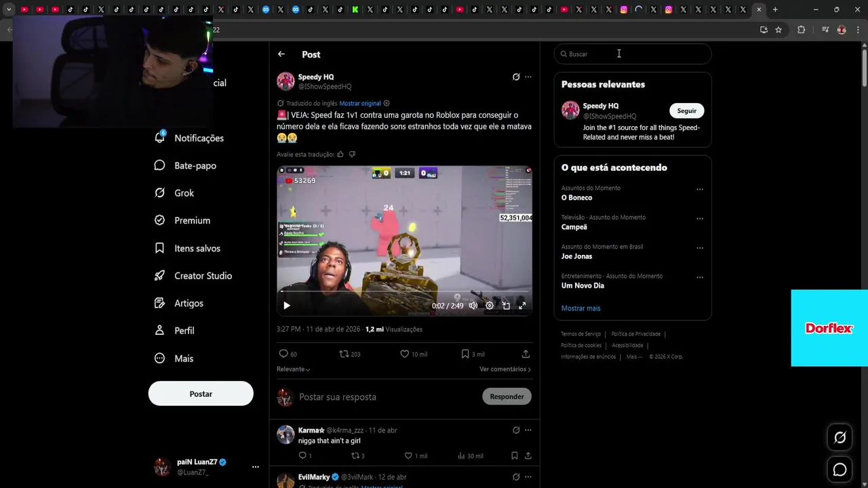Open Relevante sorting dropdown

293,369
